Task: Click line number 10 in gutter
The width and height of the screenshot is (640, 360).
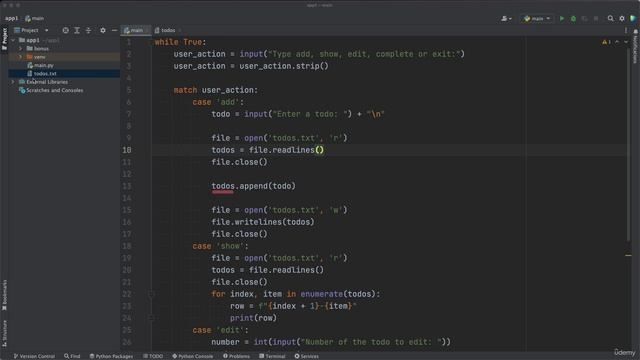Action: (127, 150)
